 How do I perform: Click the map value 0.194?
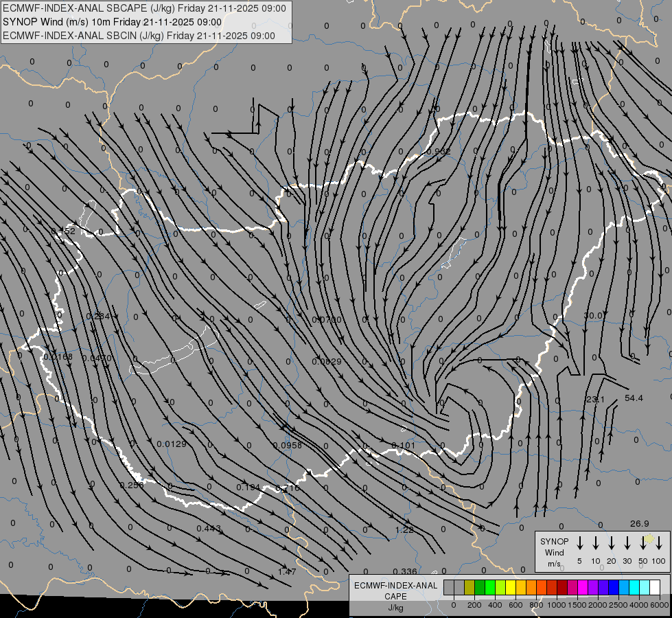[248, 488]
